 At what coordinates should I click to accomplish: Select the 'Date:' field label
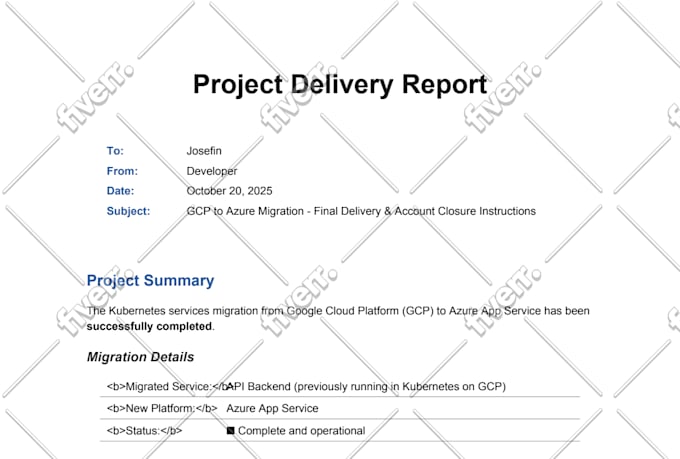coord(121,191)
